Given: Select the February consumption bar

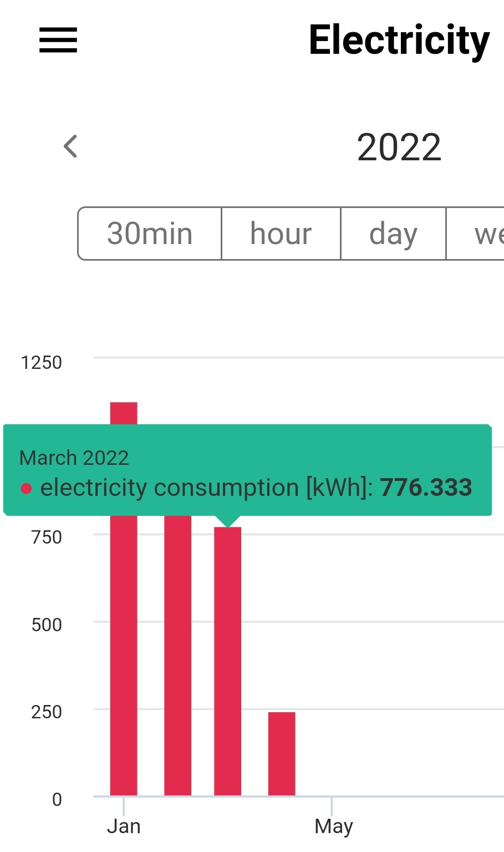Looking at the screenshot, I should point(178,656).
